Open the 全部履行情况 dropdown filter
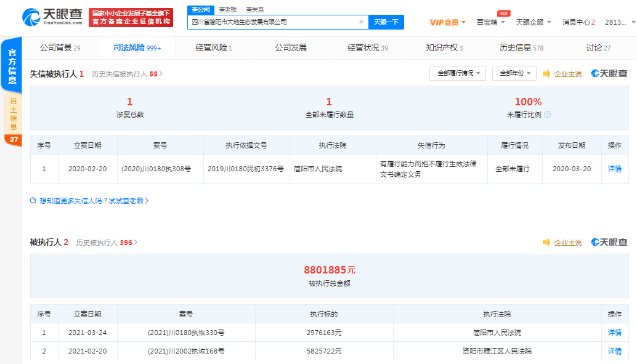Viewport: 637px width, 364px height. (x=458, y=73)
